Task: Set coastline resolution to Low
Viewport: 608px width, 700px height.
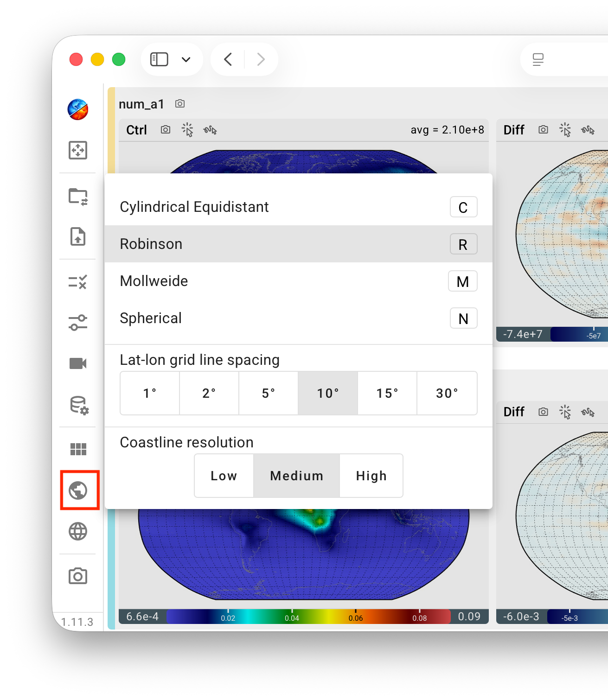Action: tap(224, 476)
